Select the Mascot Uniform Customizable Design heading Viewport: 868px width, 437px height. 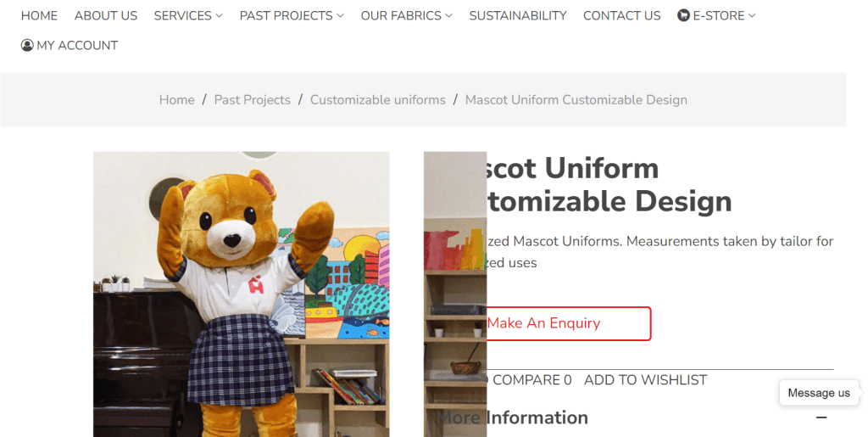click(609, 184)
